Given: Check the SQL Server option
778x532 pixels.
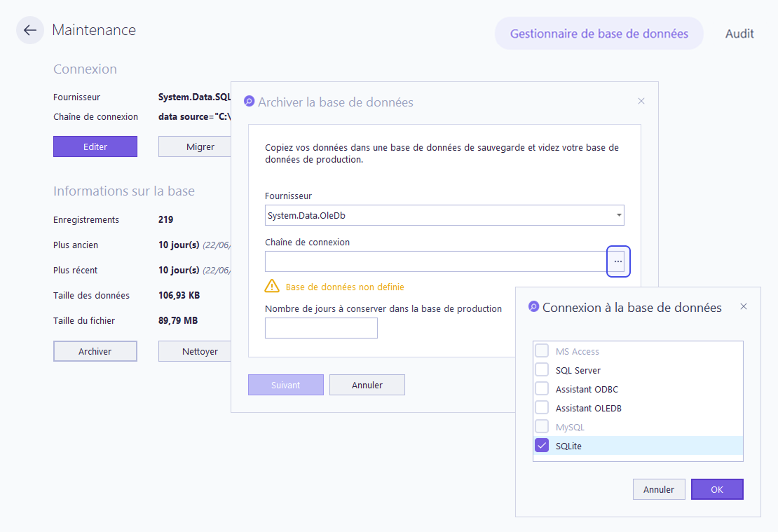Looking at the screenshot, I should [x=542, y=369].
